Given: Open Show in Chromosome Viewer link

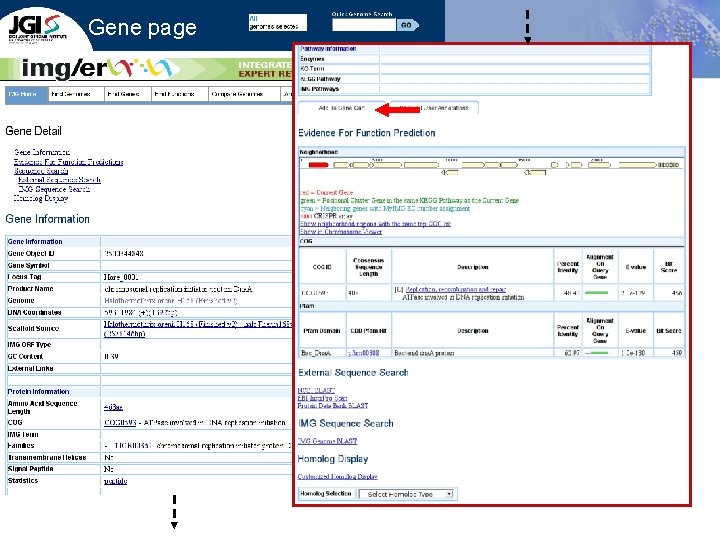Looking at the screenshot, I should pos(341,231).
